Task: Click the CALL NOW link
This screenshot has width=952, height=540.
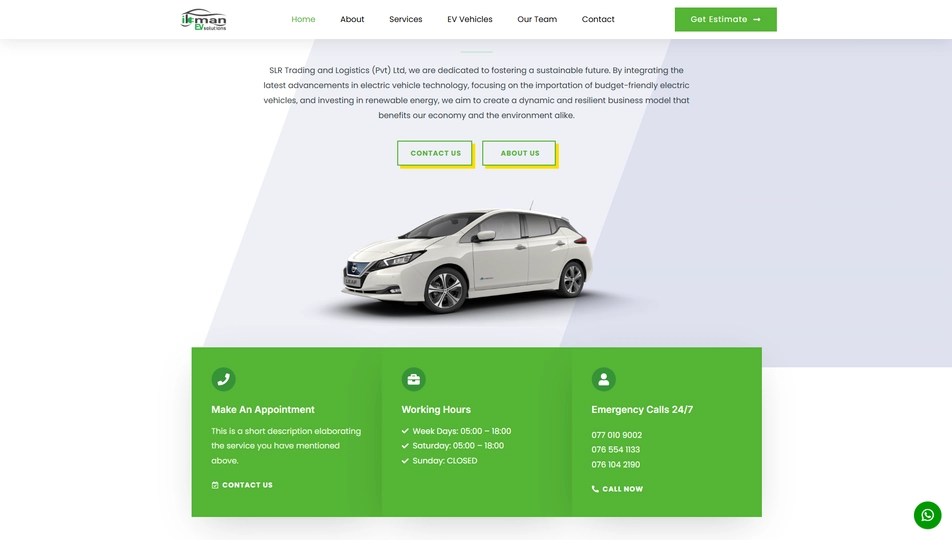Action: (617, 489)
